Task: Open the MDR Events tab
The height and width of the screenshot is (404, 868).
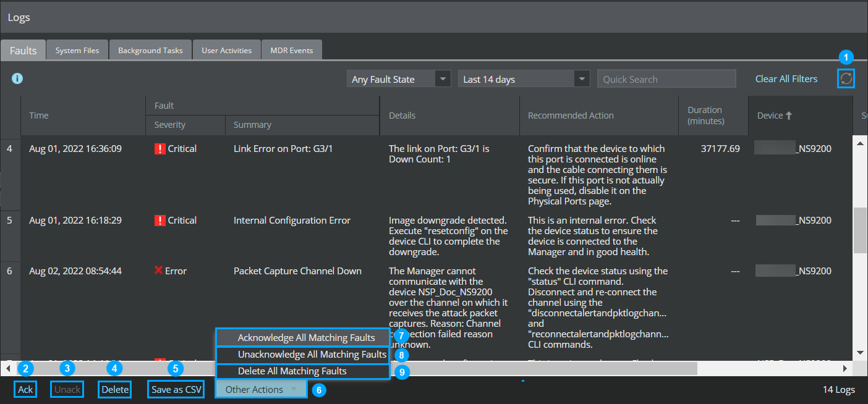Action: pyautogui.click(x=292, y=51)
